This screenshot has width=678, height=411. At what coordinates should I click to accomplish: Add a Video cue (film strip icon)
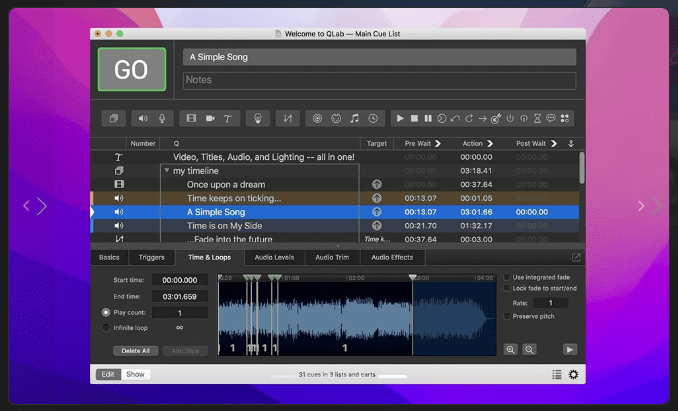tap(191, 118)
